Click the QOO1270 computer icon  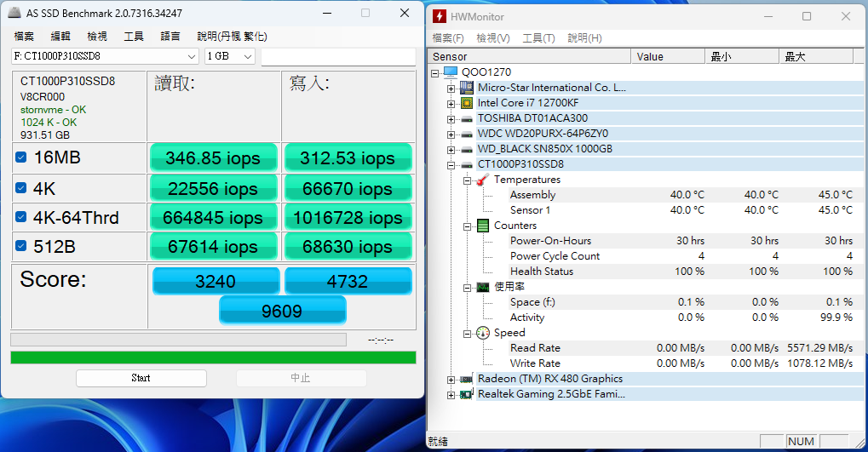tap(451, 72)
